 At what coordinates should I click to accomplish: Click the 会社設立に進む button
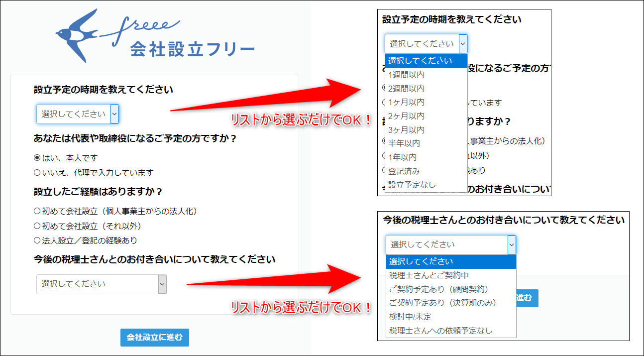click(154, 337)
